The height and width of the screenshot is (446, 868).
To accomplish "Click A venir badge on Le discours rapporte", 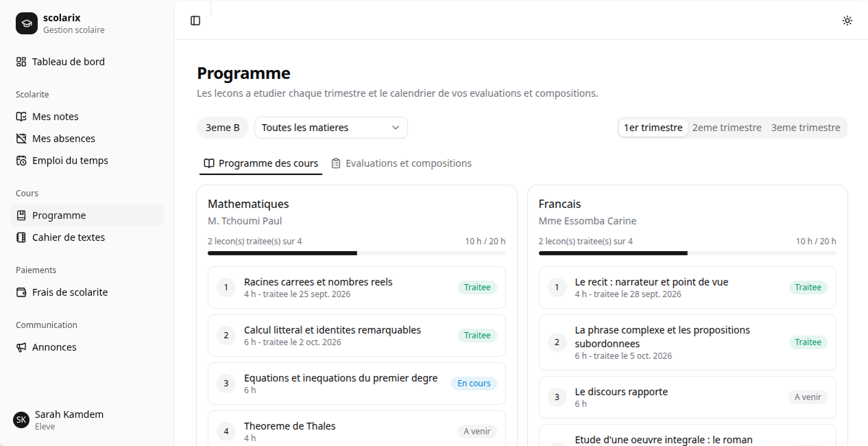I will [x=808, y=397].
